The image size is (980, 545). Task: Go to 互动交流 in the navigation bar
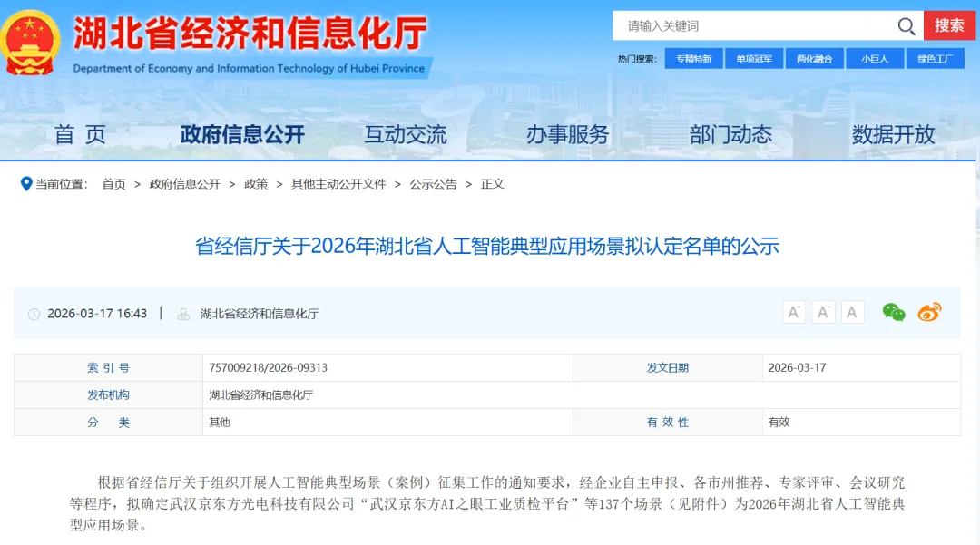[x=406, y=135]
